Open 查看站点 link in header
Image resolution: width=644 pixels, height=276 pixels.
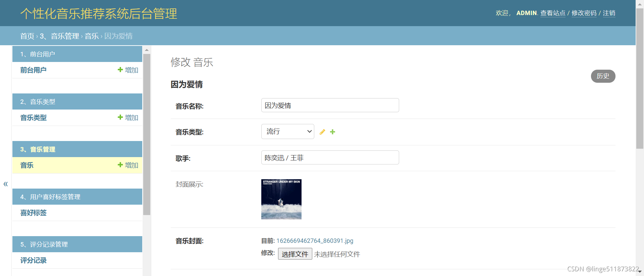click(553, 13)
